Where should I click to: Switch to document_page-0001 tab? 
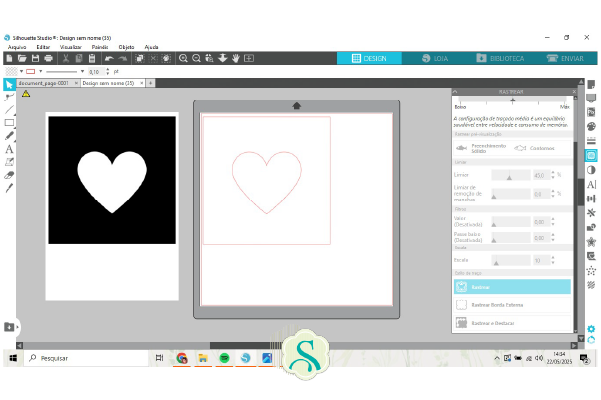click(x=44, y=83)
